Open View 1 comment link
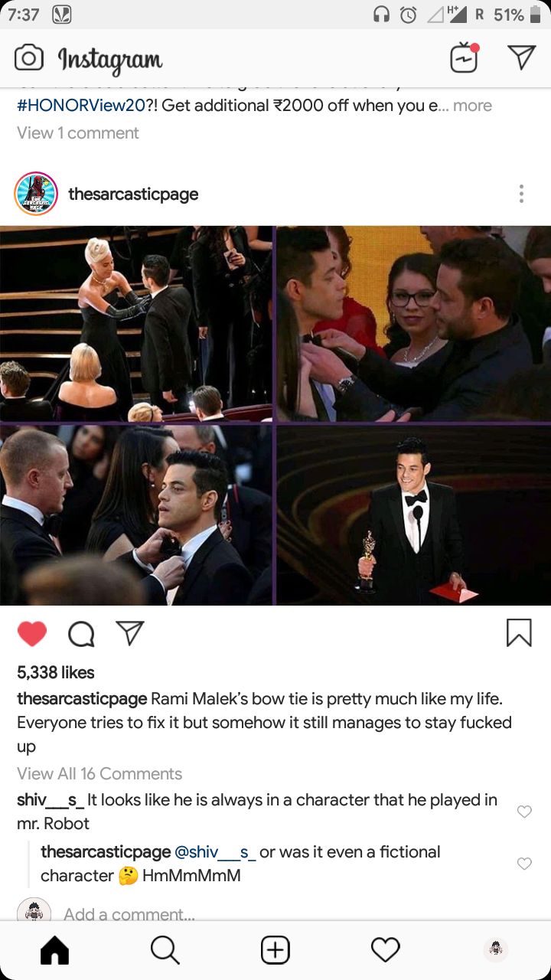Screen dimensions: 551x980 (x=78, y=132)
